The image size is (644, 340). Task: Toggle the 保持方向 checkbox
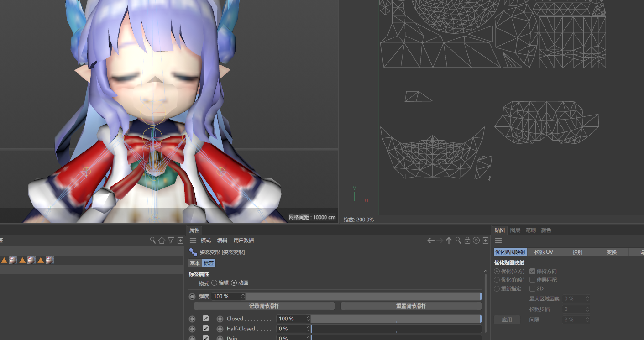click(x=532, y=271)
